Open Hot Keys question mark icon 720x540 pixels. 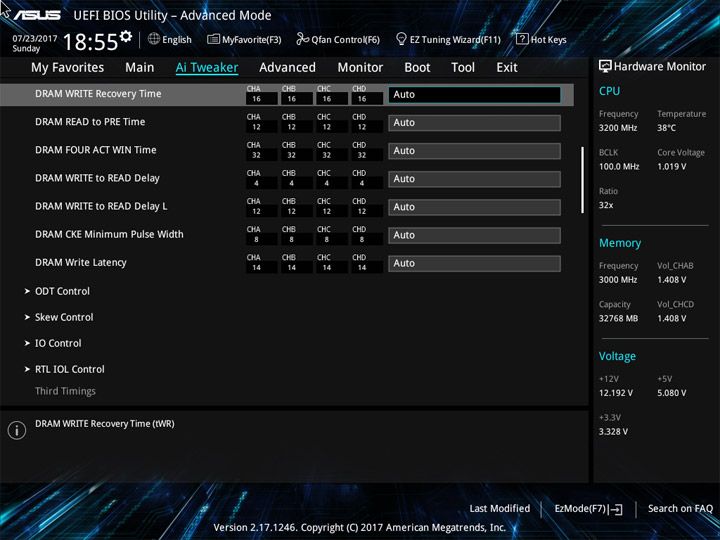pyautogui.click(x=522, y=39)
